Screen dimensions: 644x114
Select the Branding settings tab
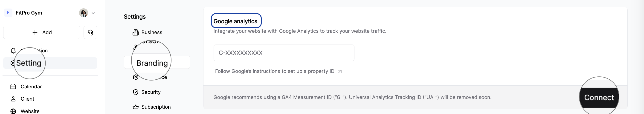coord(152,63)
